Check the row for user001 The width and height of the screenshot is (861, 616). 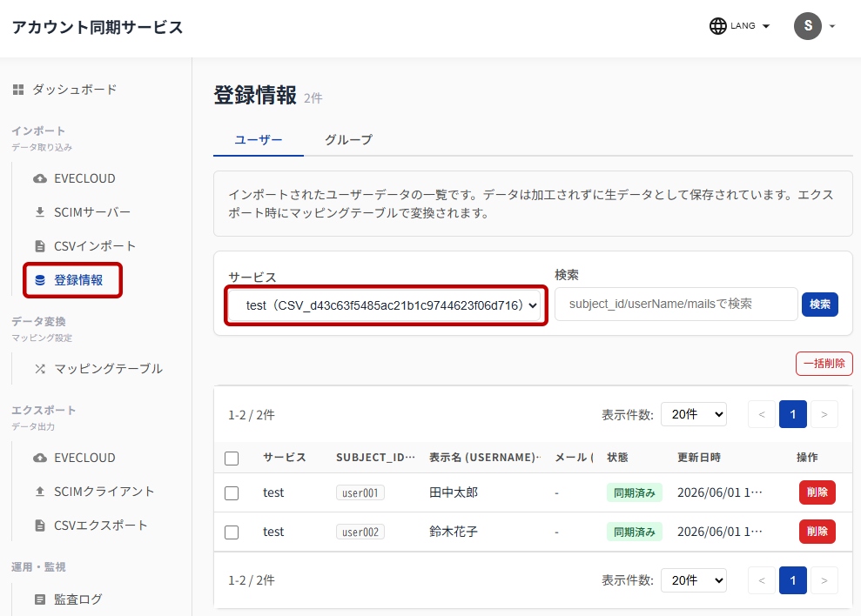pos(232,493)
